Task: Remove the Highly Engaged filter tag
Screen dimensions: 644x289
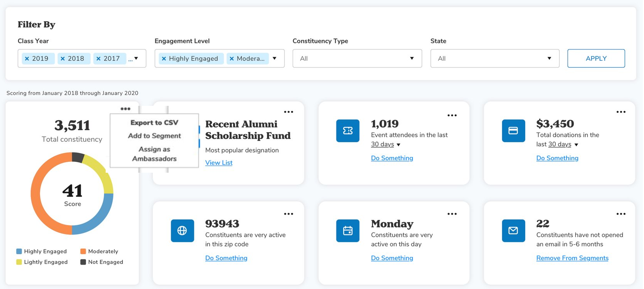Action: coord(164,59)
